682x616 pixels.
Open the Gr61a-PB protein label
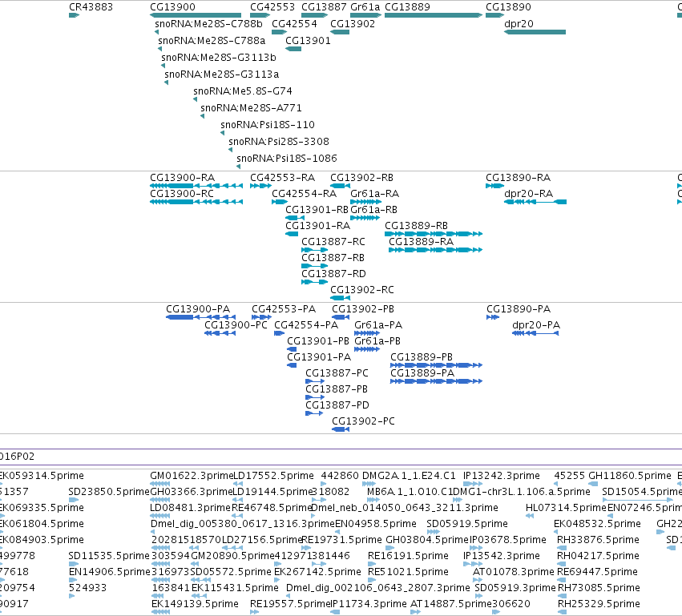coord(377,342)
